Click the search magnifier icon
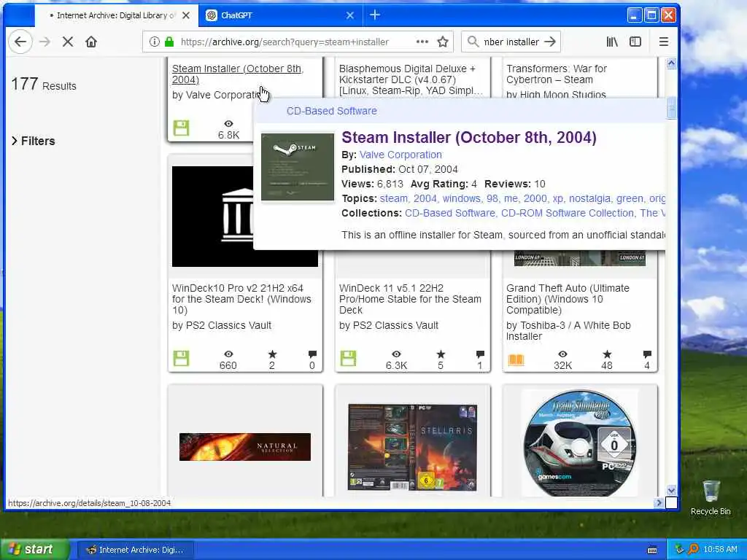 [x=473, y=42]
